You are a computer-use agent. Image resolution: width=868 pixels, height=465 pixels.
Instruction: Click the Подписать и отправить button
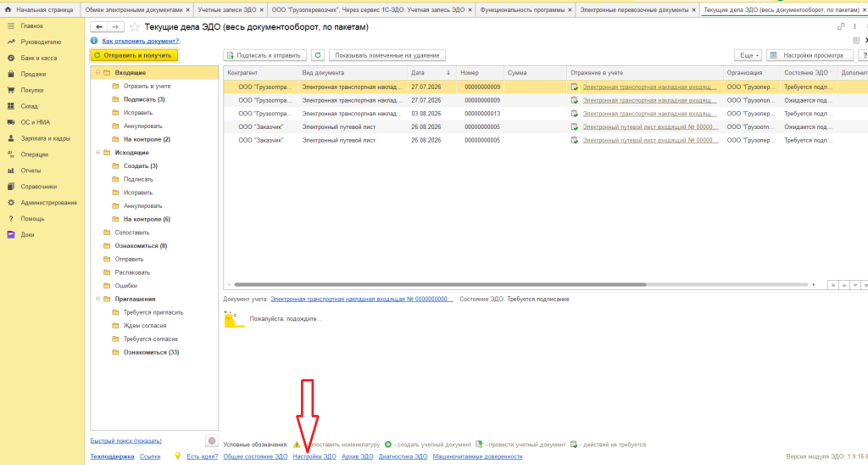coord(264,55)
